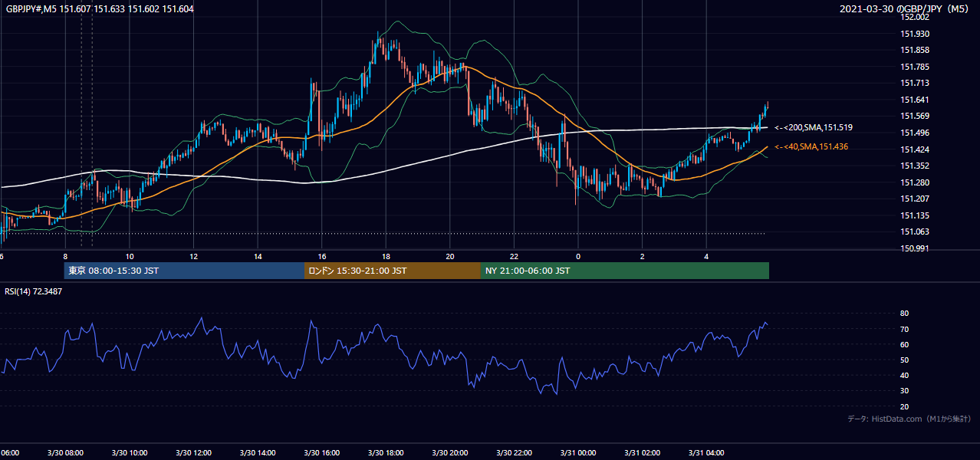The image size is (980, 460).
Task: Click RSI axis level 30
Action: tap(904, 391)
